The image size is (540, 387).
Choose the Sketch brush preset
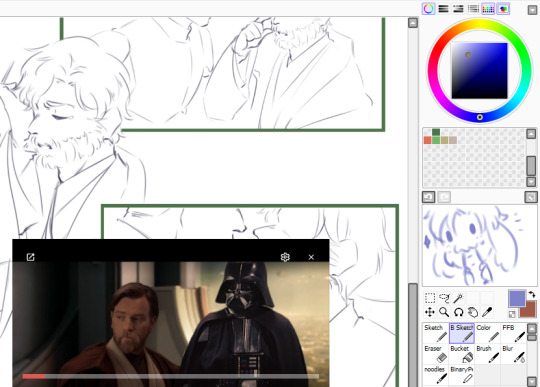point(435,333)
